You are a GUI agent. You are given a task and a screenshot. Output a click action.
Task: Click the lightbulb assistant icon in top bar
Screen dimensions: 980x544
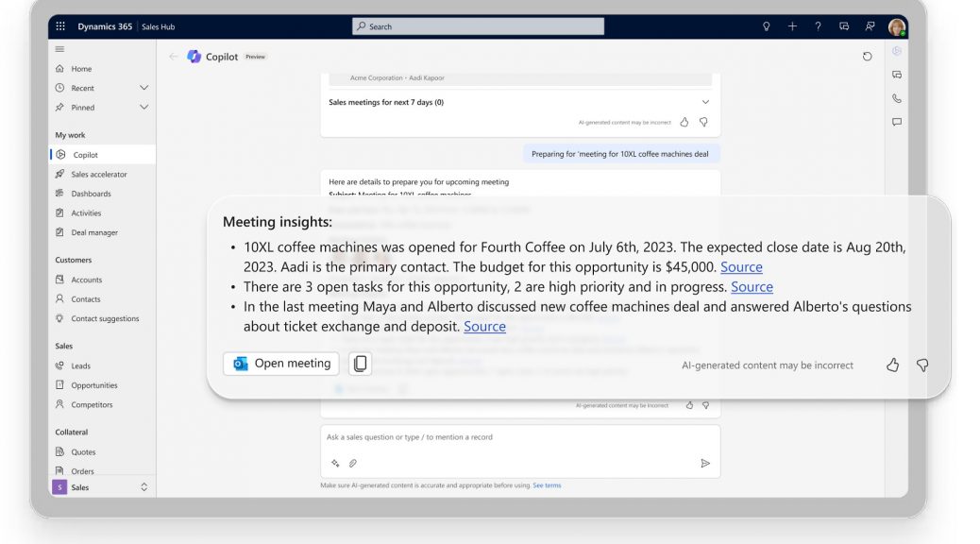click(767, 26)
